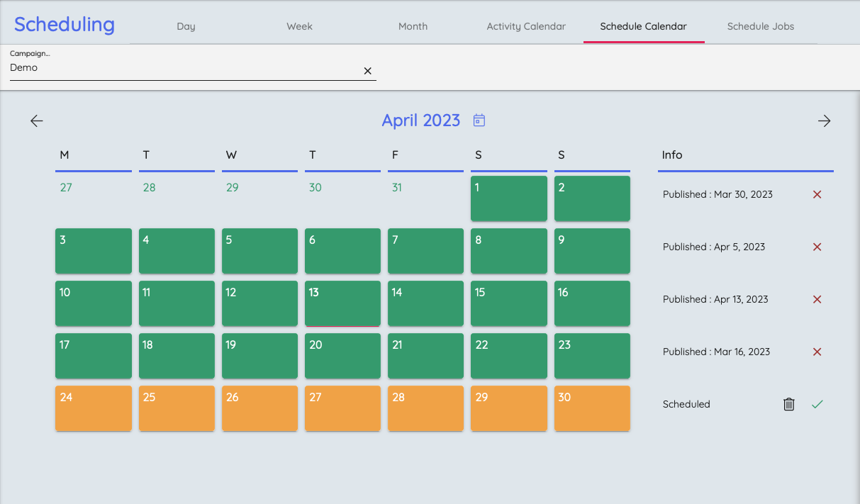
Task: Remove the Published Mar 16, 2023 entry
Action: 817,352
